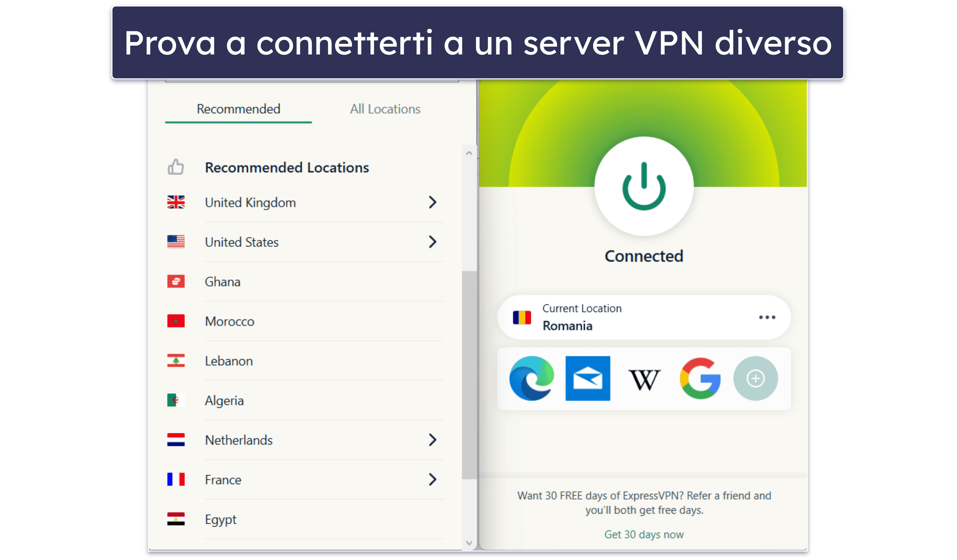Click the Morocco flag icon

pos(176,321)
